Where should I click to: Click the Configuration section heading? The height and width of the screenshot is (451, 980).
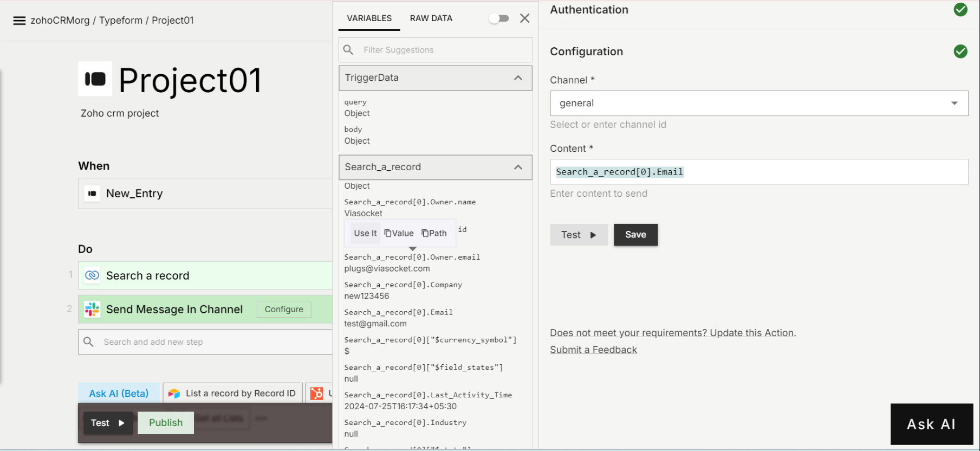[587, 51]
